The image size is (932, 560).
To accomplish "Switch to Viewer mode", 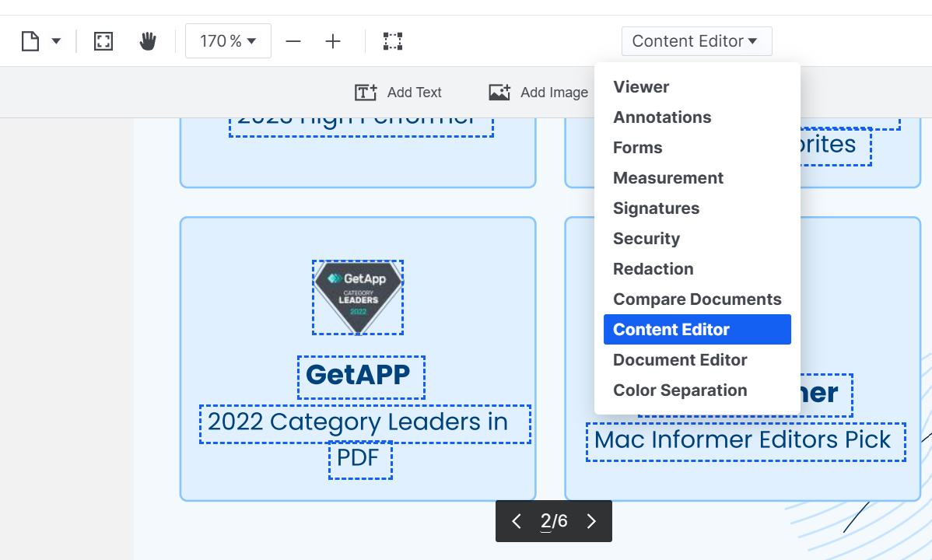I will (697, 87).
